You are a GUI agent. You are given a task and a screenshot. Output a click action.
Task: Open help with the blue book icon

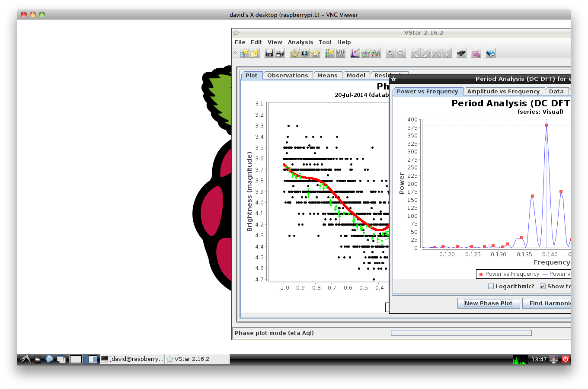click(x=490, y=53)
